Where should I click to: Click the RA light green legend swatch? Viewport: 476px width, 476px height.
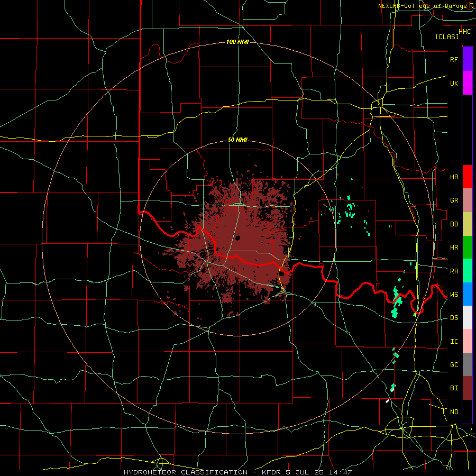click(467, 271)
